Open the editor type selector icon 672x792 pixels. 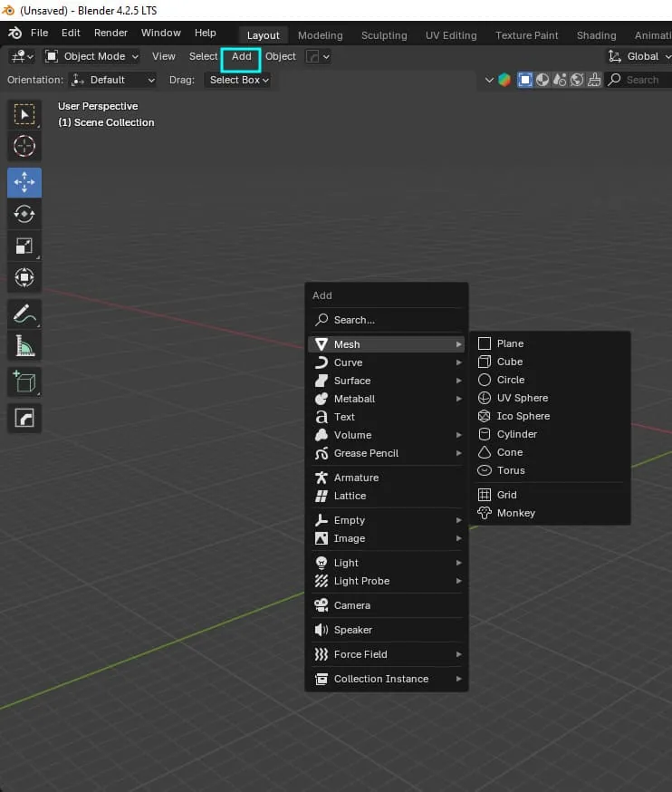tap(23, 56)
